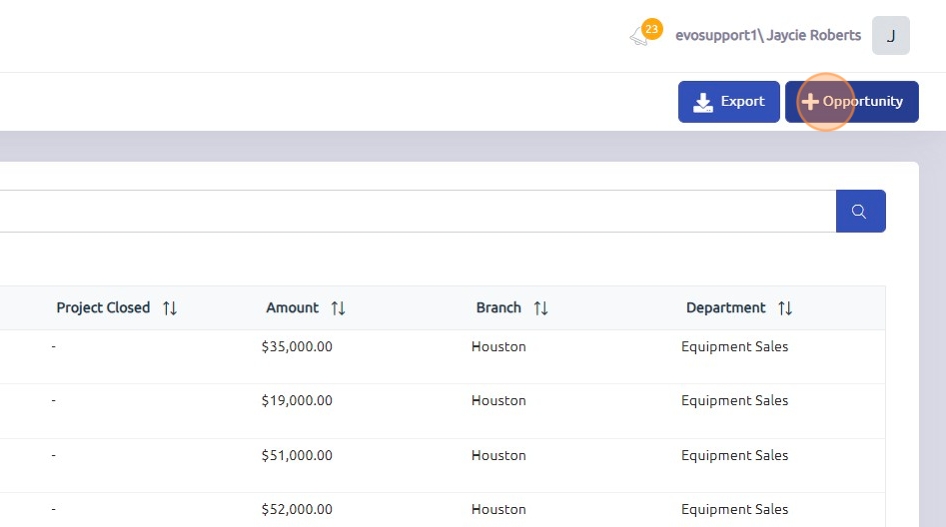Viewport: 946px width, 527px height.
Task: Open evosupport1\ Jaycie Roberts user name
Action: point(768,36)
